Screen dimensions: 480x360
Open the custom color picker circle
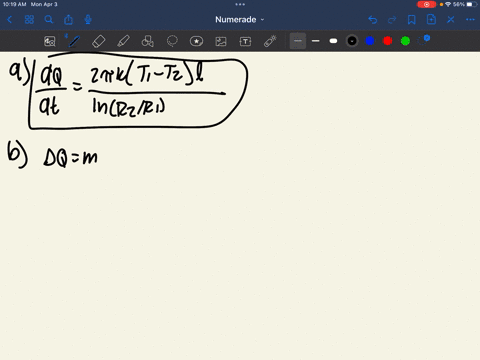pos(424,40)
